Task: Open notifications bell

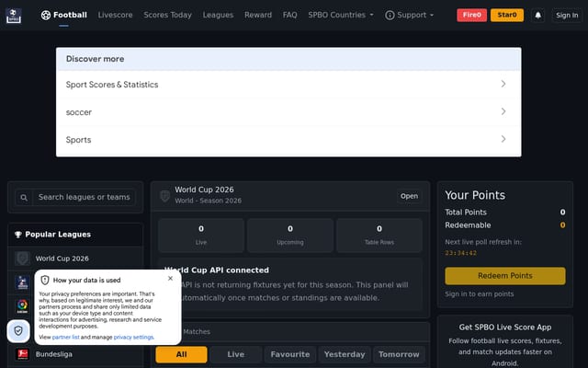Action: click(537, 16)
